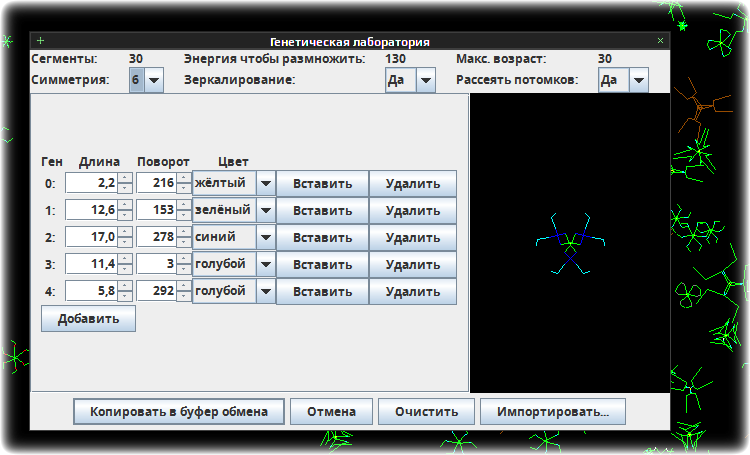This screenshot has width=750, height=455.
Task: Click the organism preview in black panel
Action: pos(570,244)
